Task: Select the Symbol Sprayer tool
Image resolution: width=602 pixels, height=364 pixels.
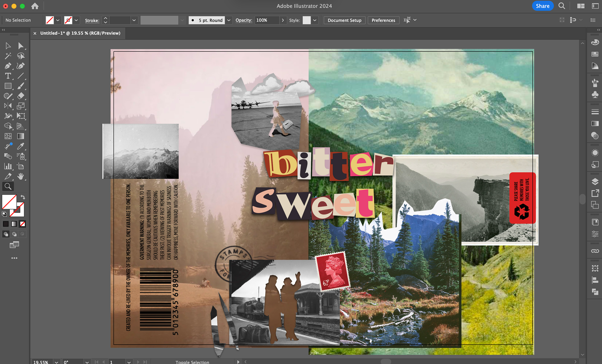Action: click(x=21, y=156)
